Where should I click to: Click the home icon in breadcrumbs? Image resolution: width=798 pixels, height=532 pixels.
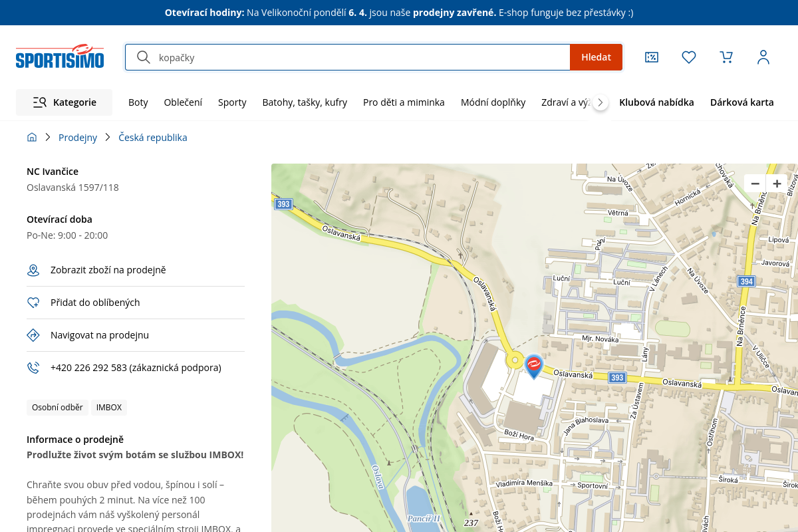[x=32, y=138]
